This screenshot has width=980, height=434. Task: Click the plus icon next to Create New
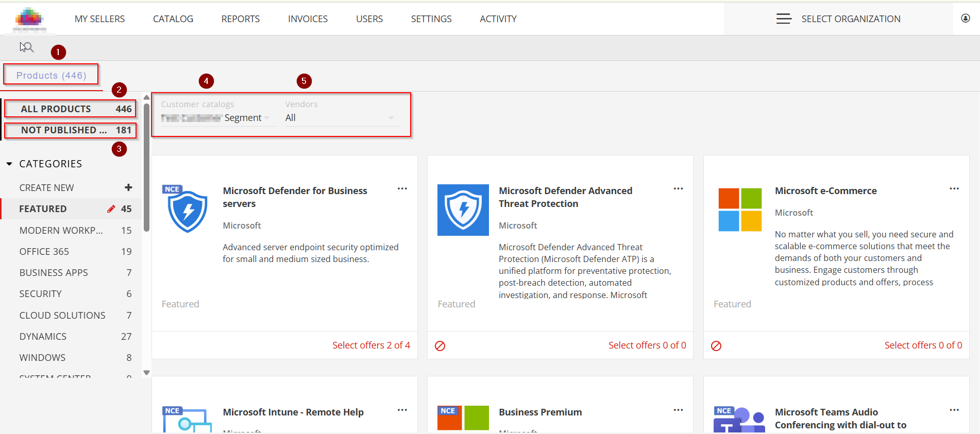click(x=128, y=187)
